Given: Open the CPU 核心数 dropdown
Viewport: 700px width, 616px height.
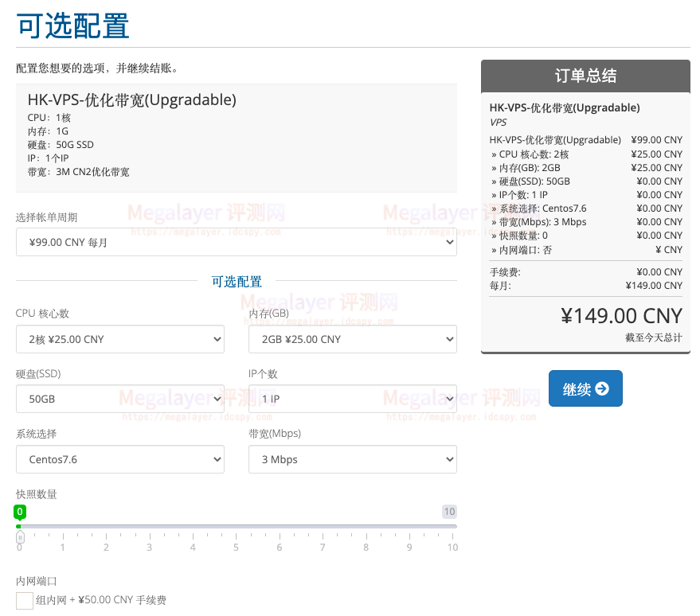Looking at the screenshot, I should pyautogui.click(x=120, y=339).
